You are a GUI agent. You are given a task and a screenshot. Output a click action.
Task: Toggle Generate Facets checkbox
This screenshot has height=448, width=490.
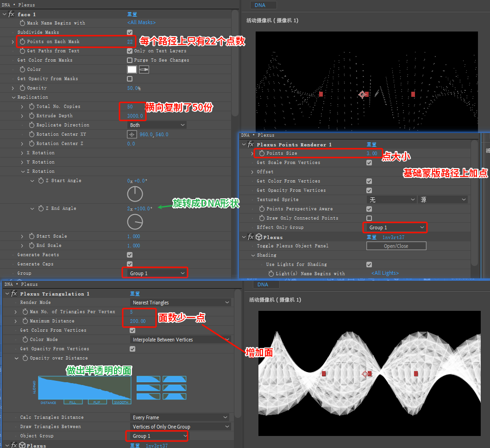pyautogui.click(x=130, y=255)
